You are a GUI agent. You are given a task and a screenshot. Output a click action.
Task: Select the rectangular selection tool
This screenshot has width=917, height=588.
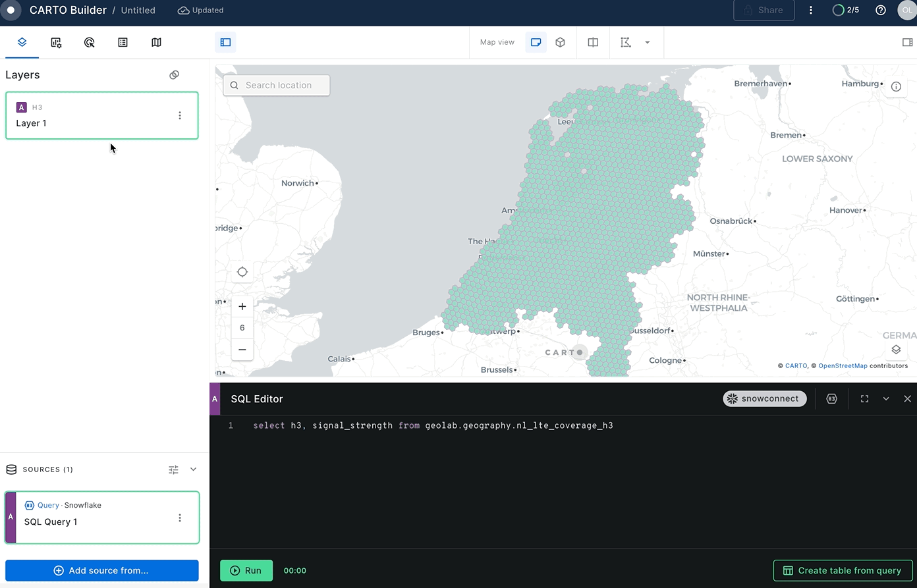tap(624, 41)
